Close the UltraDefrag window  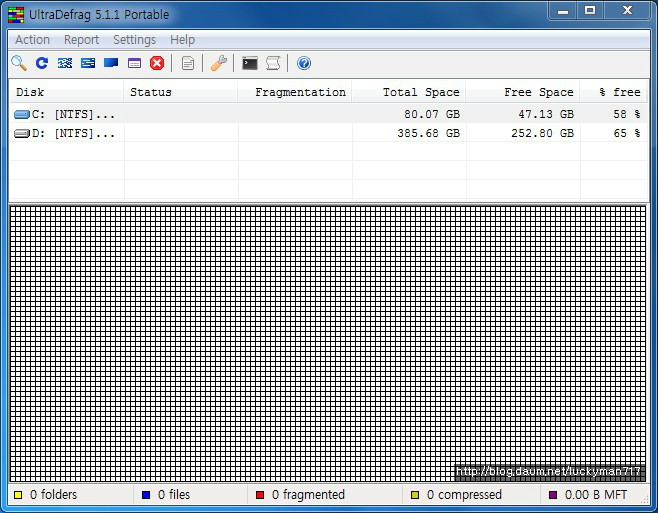627,10
